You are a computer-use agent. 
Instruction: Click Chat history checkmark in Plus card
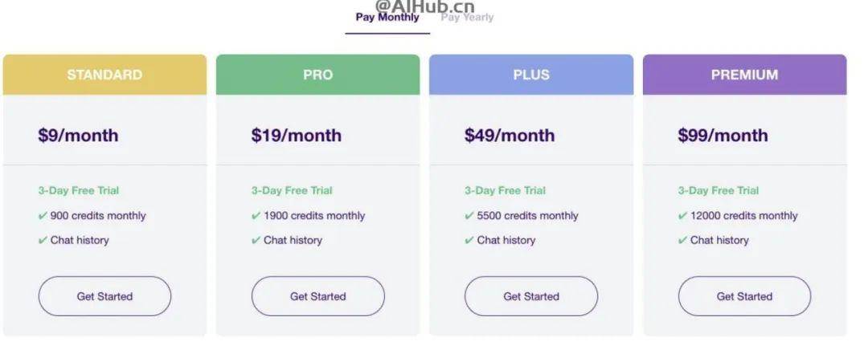click(469, 241)
